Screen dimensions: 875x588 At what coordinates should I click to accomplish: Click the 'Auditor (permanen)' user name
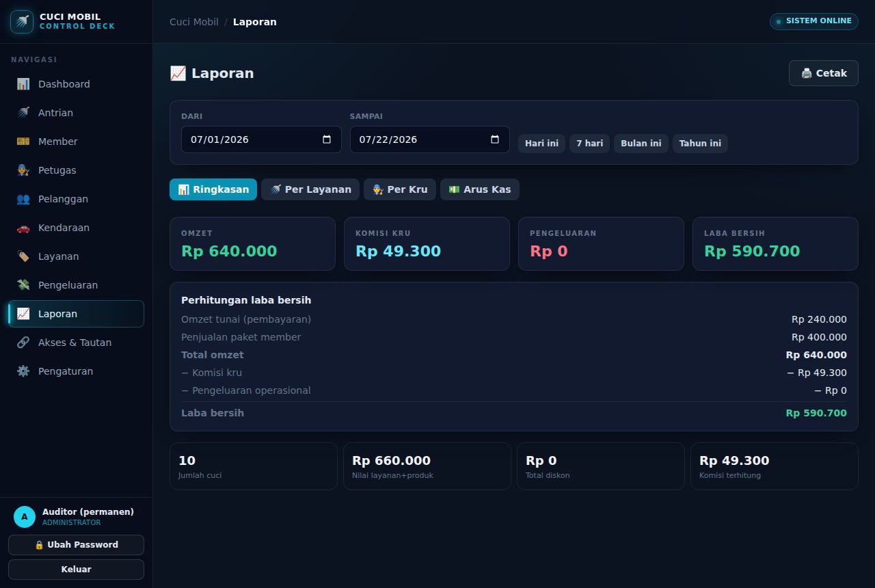point(88,512)
